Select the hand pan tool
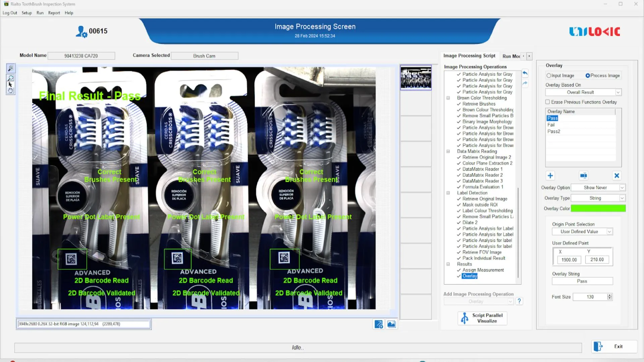644x362 pixels. [x=11, y=90]
